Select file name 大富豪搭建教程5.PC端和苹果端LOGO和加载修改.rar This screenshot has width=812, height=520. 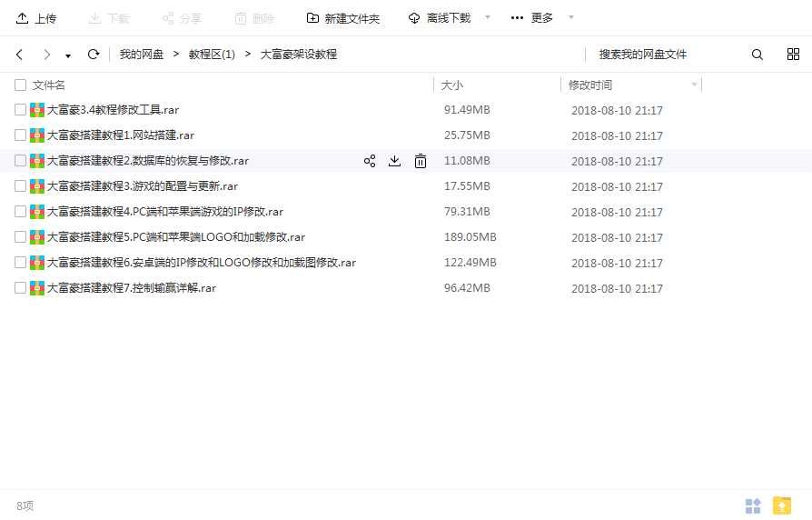point(176,237)
